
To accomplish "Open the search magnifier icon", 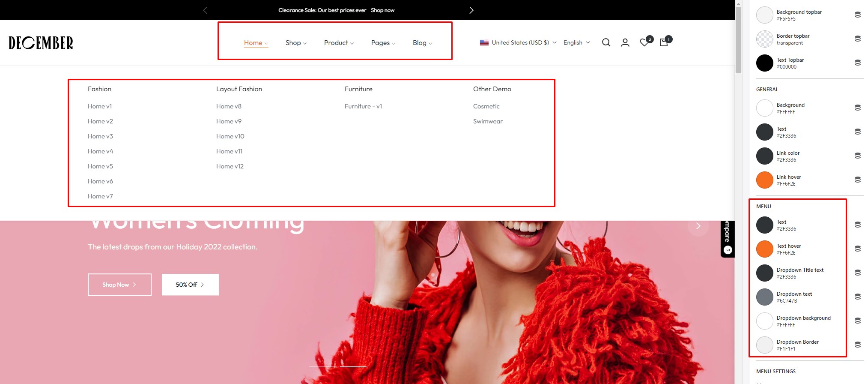I will pyautogui.click(x=606, y=42).
